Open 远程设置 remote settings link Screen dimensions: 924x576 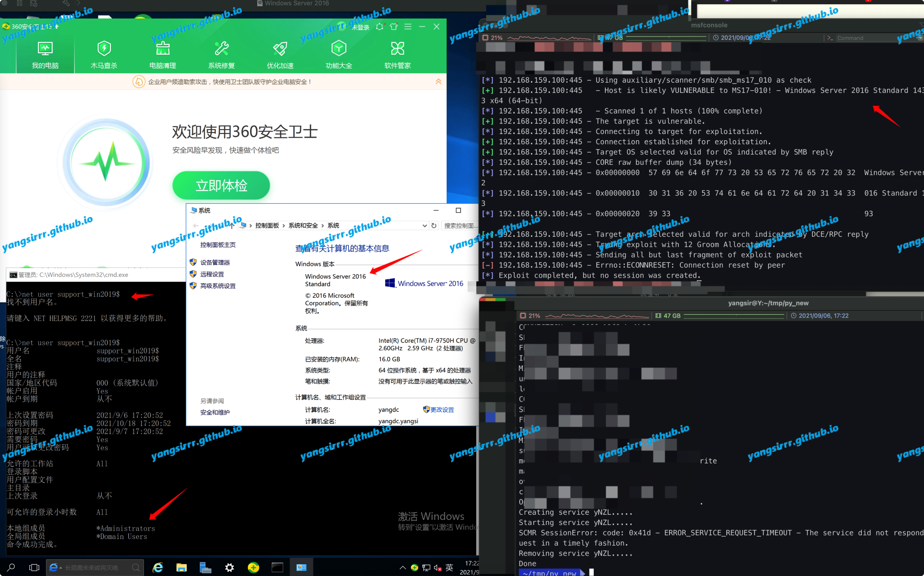point(212,274)
